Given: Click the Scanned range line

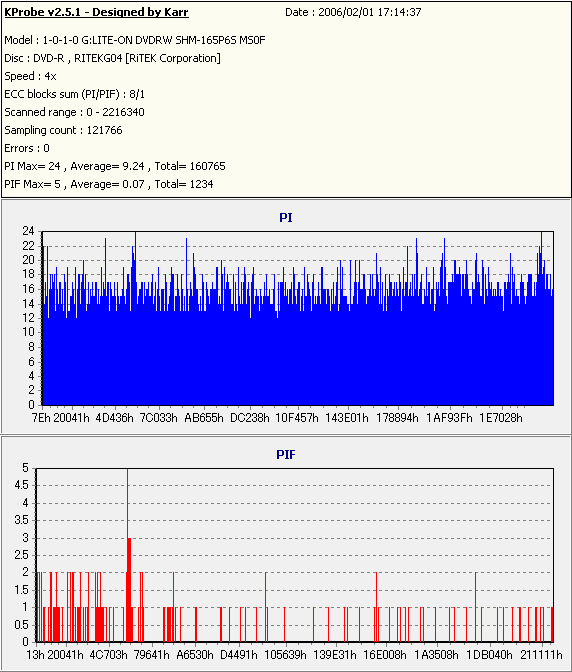Looking at the screenshot, I should (75, 112).
